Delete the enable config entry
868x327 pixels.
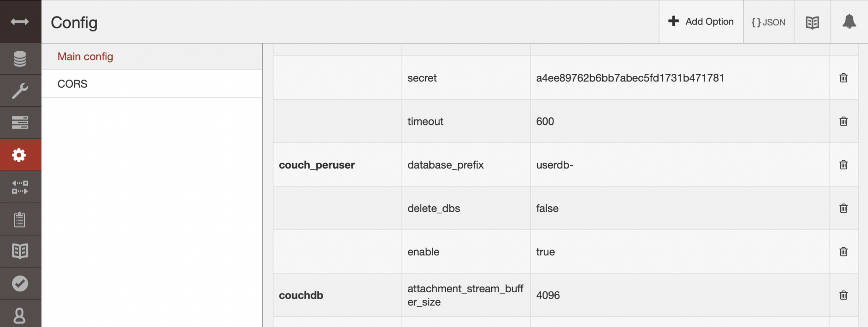[x=843, y=252]
